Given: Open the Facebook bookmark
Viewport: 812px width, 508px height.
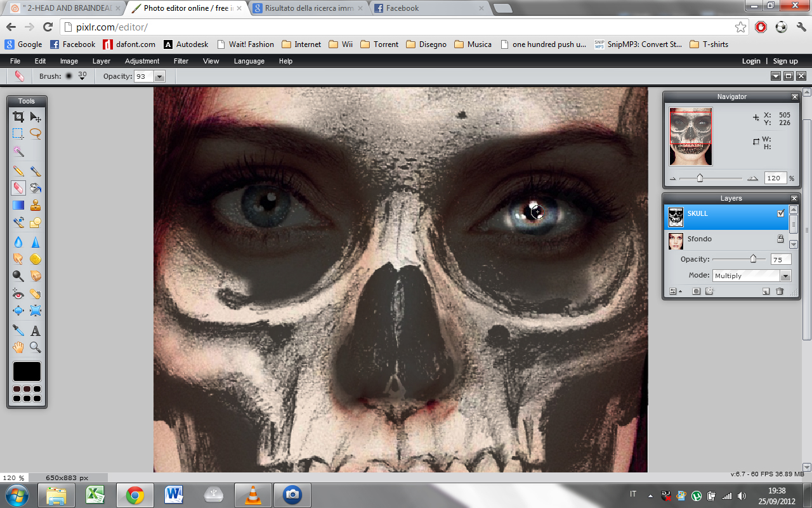Looking at the screenshot, I should point(72,44).
